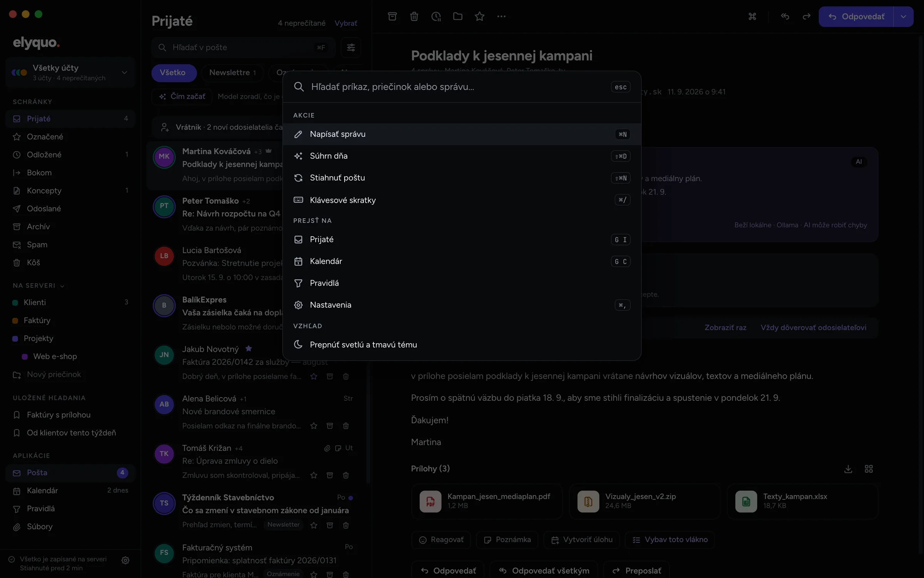This screenshot has height=578, width=924.
Task: Star the Alena Belicová message row
Action: (x=314, y=426)
